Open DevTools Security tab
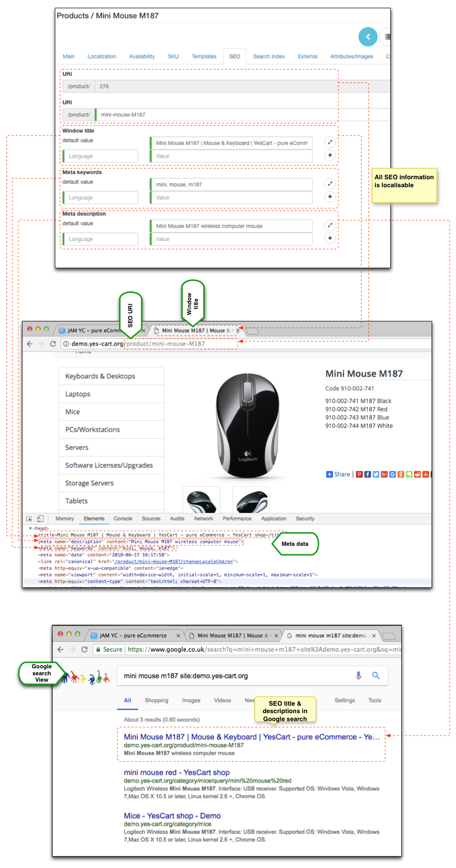 tap(305, 518)
